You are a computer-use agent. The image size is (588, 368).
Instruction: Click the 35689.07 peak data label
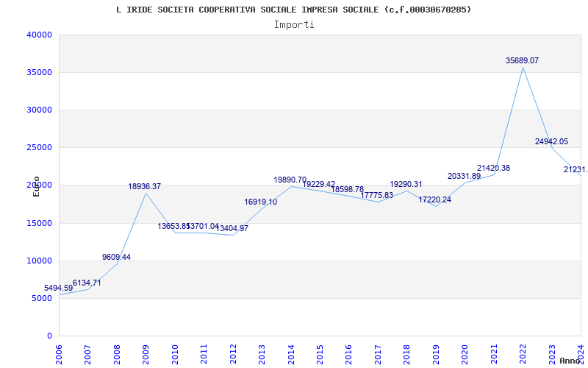(x=522, y=60)
